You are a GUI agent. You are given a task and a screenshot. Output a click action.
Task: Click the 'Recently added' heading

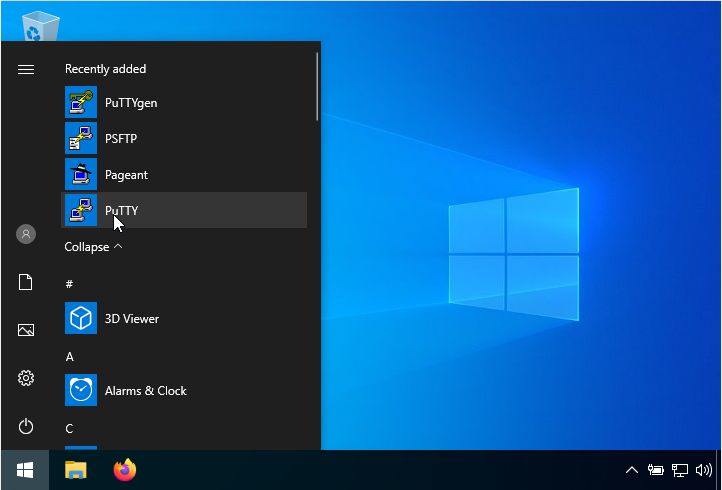click(105, 69)
